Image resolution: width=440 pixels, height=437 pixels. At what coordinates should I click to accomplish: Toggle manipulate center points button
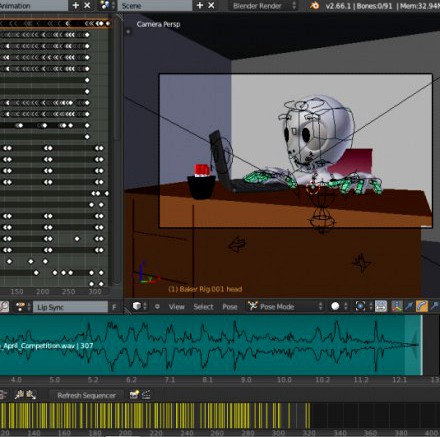[381, 306]
